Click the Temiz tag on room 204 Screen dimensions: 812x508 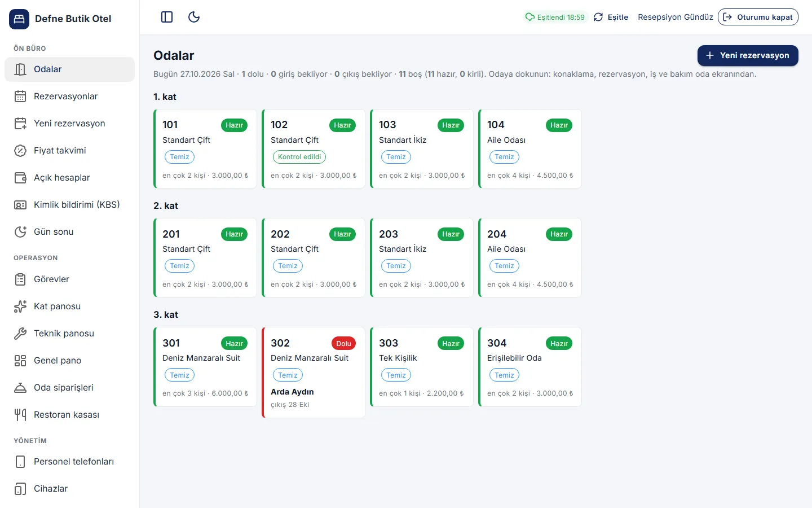(x=504, y=266)
